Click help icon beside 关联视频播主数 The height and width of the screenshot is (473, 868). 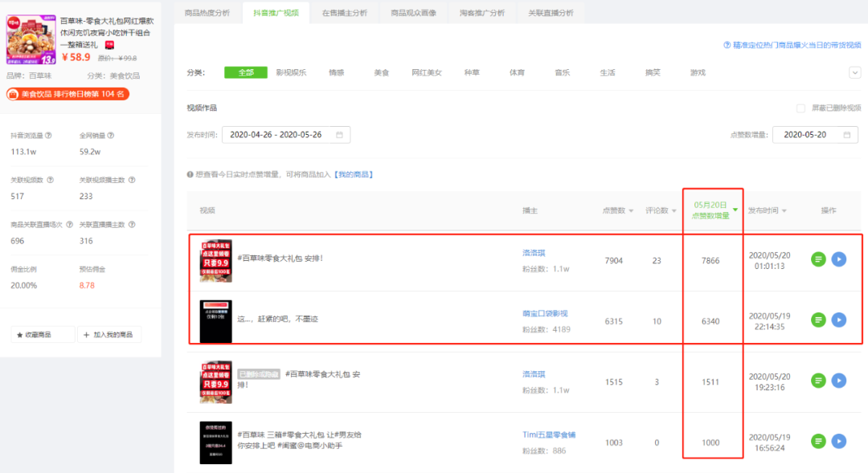coord(132,180)
